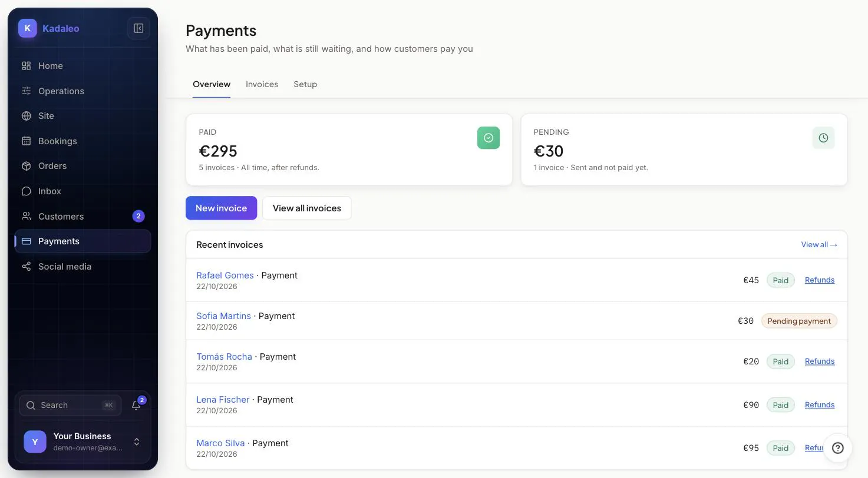
Task: Click Refunds for Tomás Rocha invoice
Action: click(x=820, y=361)
